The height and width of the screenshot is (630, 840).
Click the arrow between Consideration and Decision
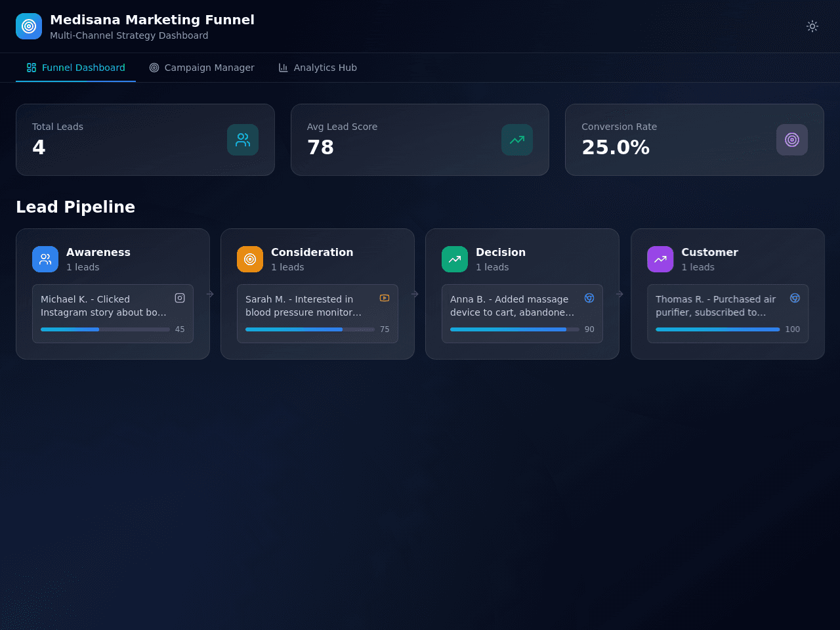(415, 294)
